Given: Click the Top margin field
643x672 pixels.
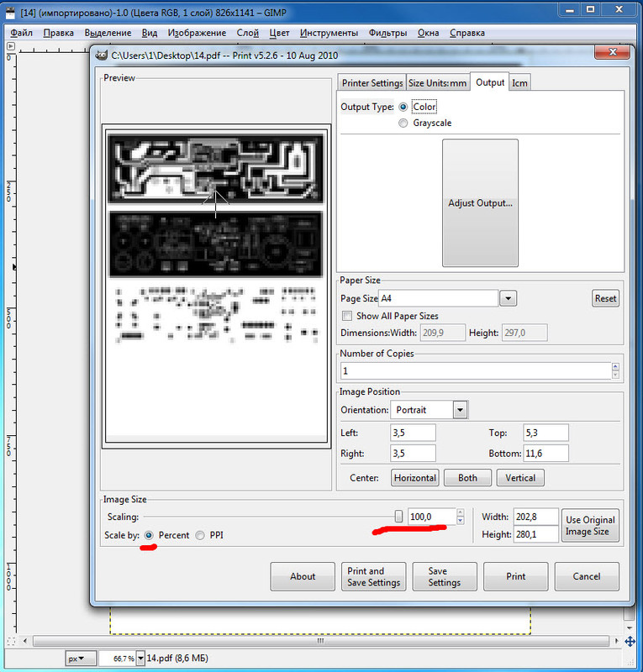Looking at the screenshot, I should click(x=546, y=433).
